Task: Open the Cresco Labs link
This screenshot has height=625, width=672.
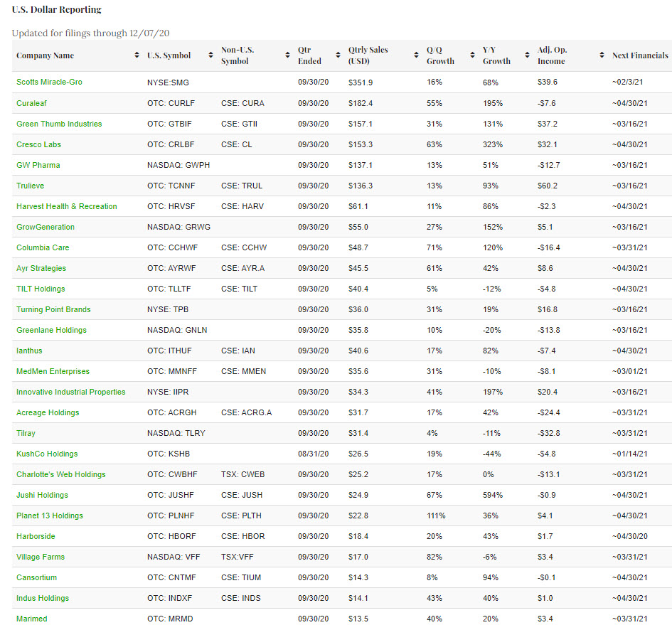Action: [38, 144]
